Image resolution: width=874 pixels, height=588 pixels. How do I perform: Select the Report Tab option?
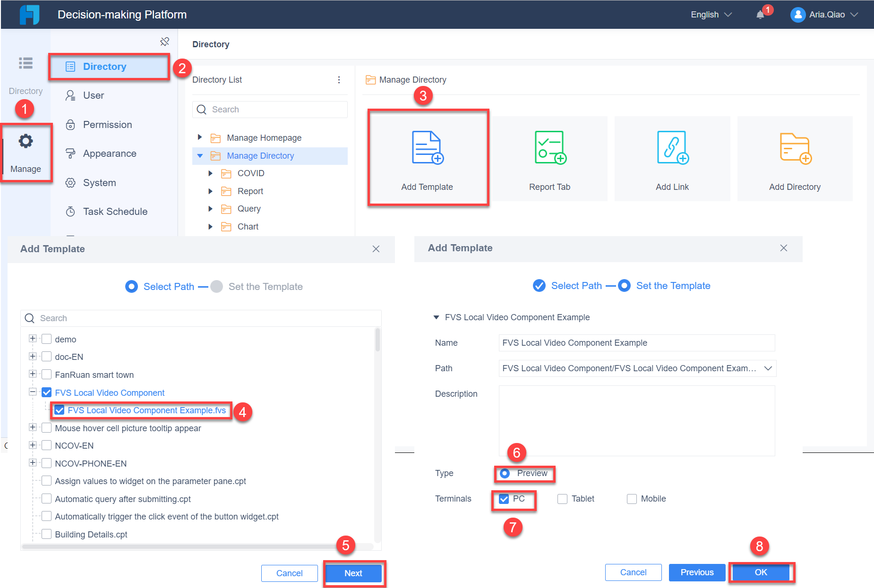coord(549,158)
